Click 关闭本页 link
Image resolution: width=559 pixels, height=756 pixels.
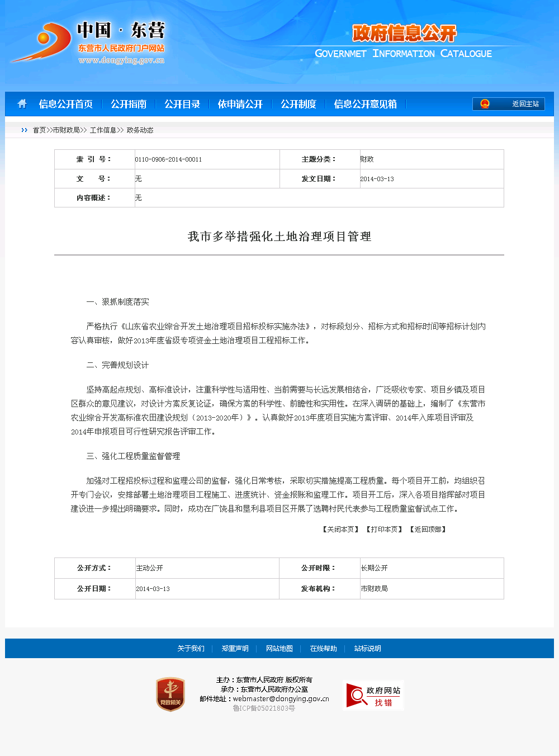coord(341,530)
